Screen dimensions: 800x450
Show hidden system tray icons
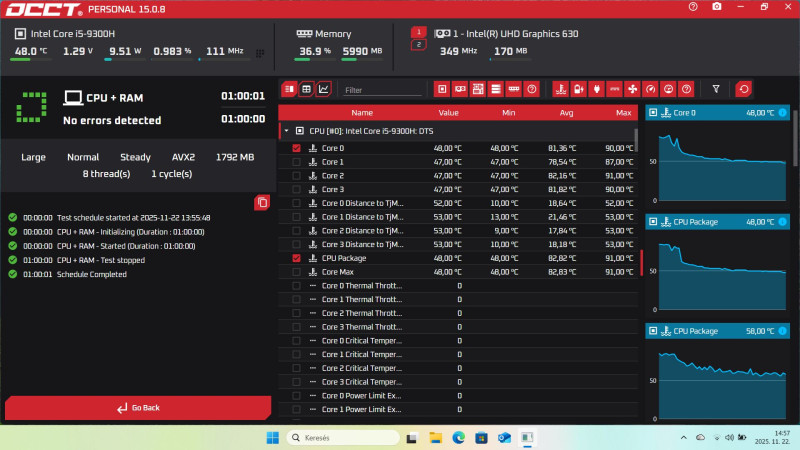point(684,438)
